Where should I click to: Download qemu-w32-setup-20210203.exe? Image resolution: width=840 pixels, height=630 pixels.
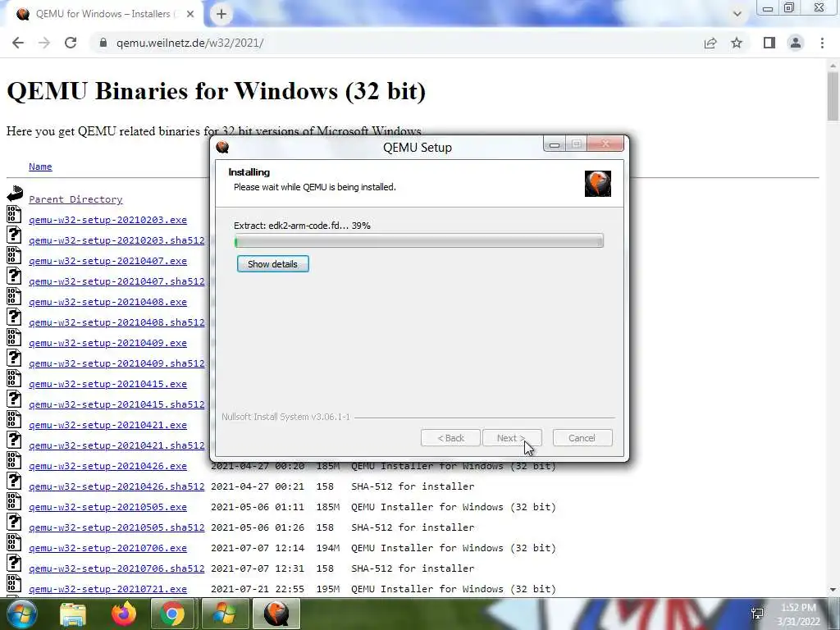pos(107,220)
